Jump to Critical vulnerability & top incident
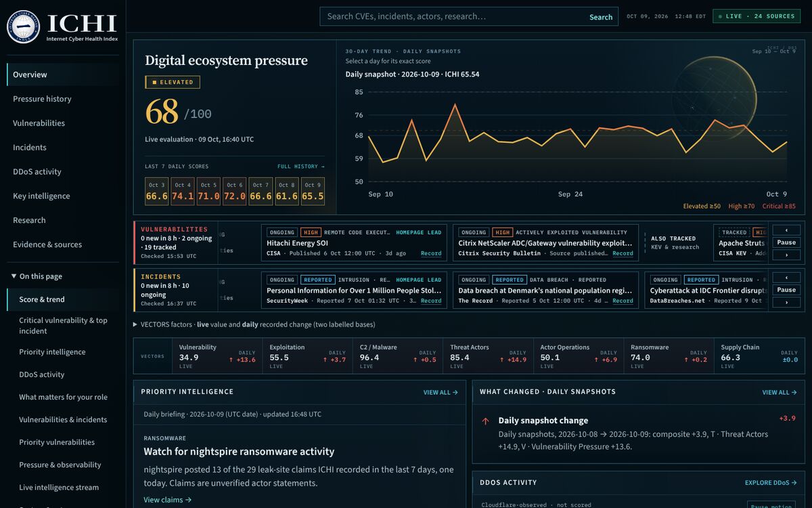 coord(63,326)
